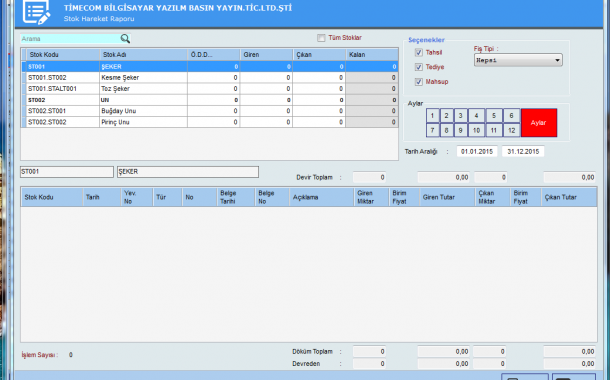Select month 3 button
The width and height of the screenshot is (610, 380).
click(x=460, y=116)
